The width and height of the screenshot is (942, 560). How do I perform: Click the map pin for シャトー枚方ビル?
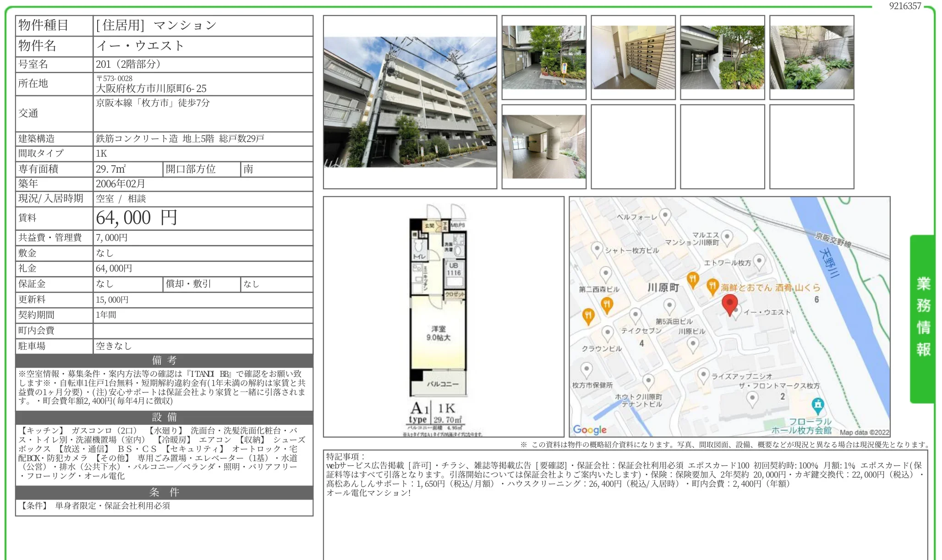tap(597, 248)
